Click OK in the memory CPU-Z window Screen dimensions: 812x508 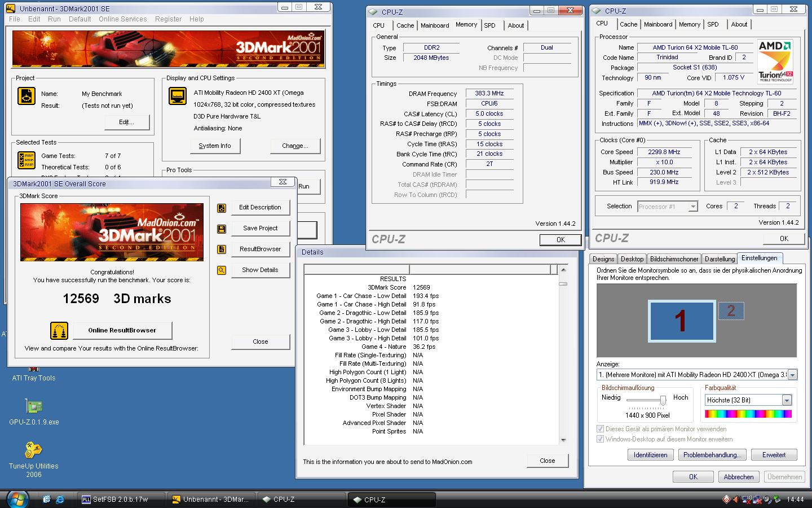[560, 240]
